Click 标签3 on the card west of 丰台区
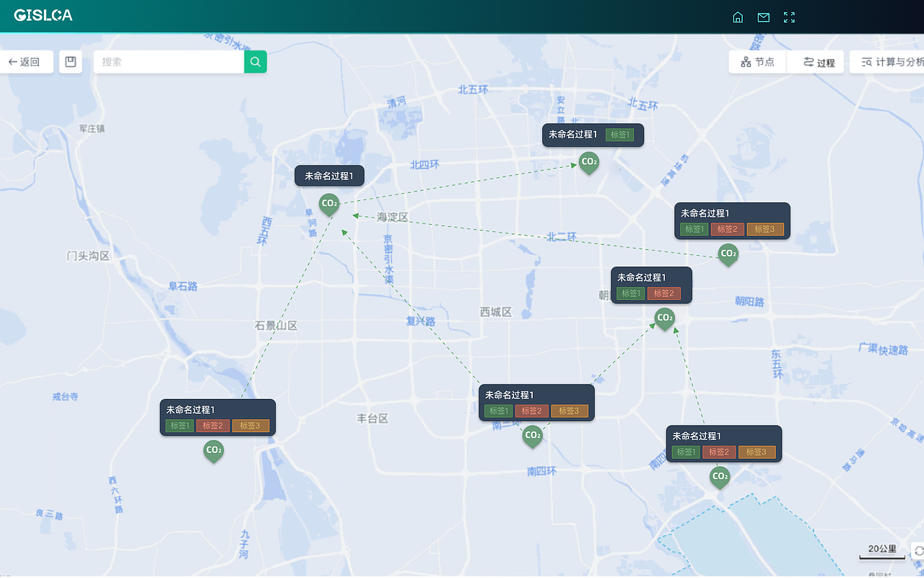The image size is (924, 578). tap(250, 426)
